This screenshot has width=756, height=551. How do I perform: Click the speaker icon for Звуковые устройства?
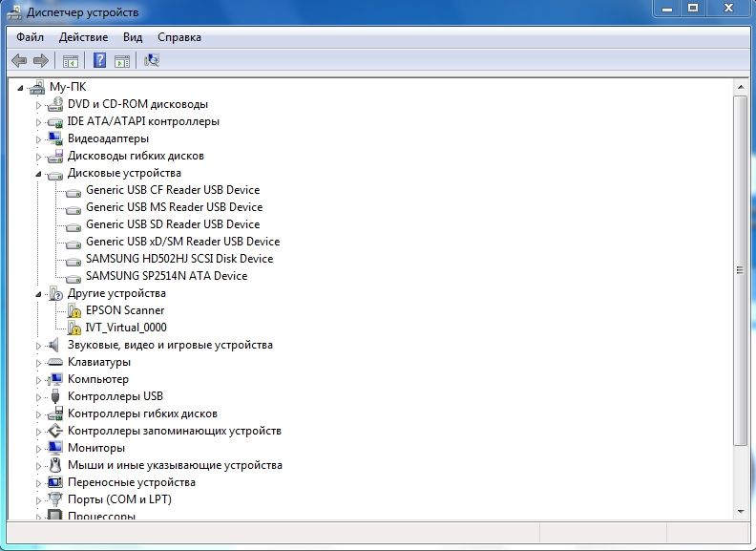[54, 345]
